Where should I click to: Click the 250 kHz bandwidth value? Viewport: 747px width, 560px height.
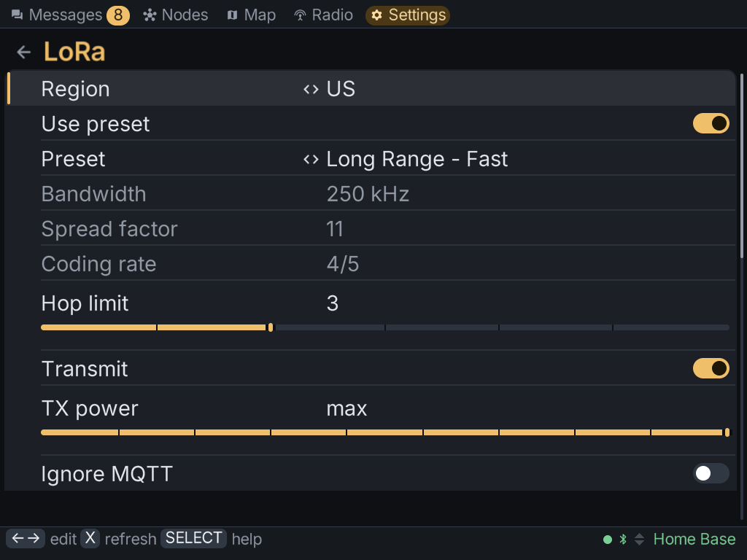(368, 194)
